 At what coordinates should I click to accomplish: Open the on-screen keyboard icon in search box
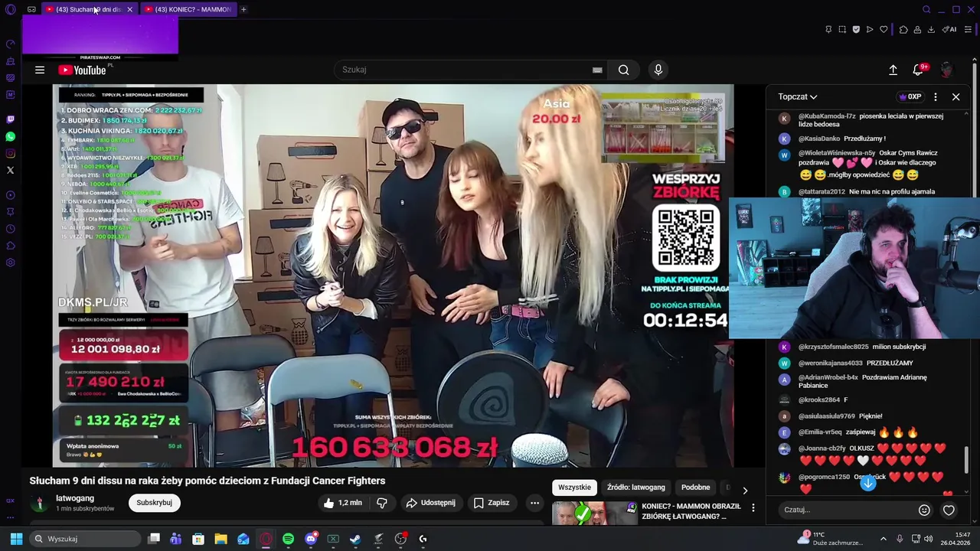(x=597, y=70)
